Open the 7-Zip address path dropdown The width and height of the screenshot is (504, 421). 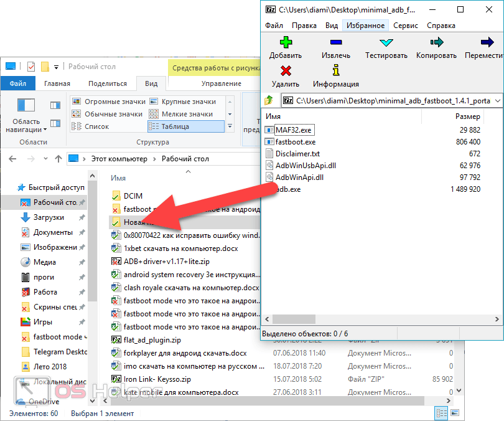tap(497, 101)
